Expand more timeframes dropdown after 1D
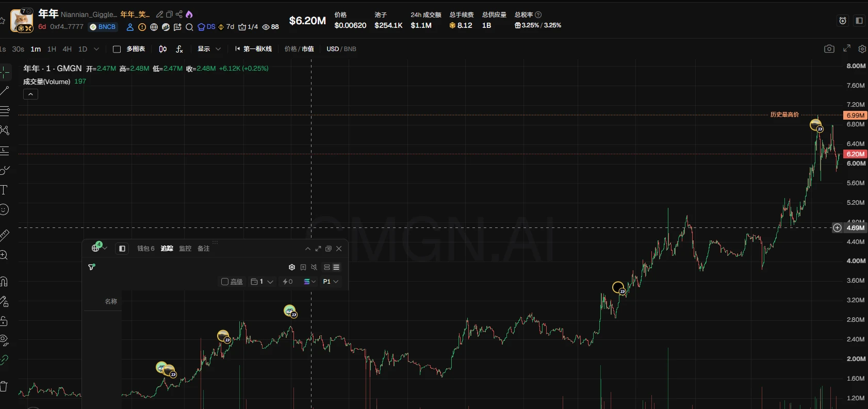The height and width of the screenshot is (409, 868). pos(96,49)
